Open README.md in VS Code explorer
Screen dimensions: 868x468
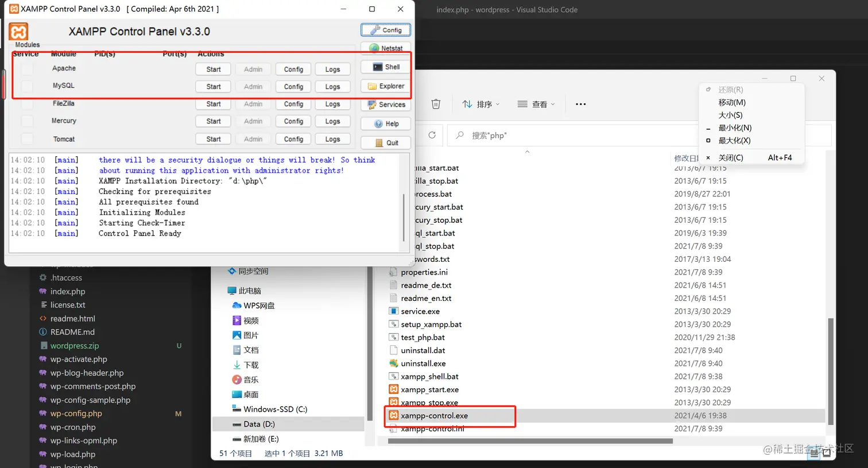pos(72,332)
